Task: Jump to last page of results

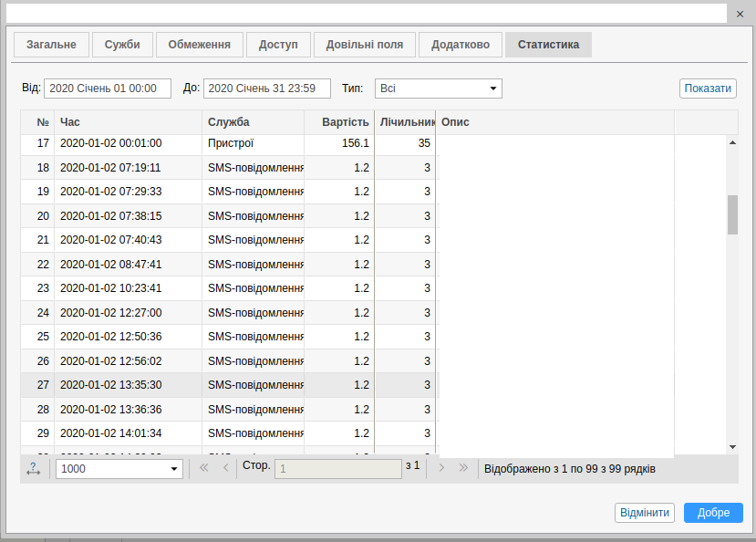Action: pos(463,468)
